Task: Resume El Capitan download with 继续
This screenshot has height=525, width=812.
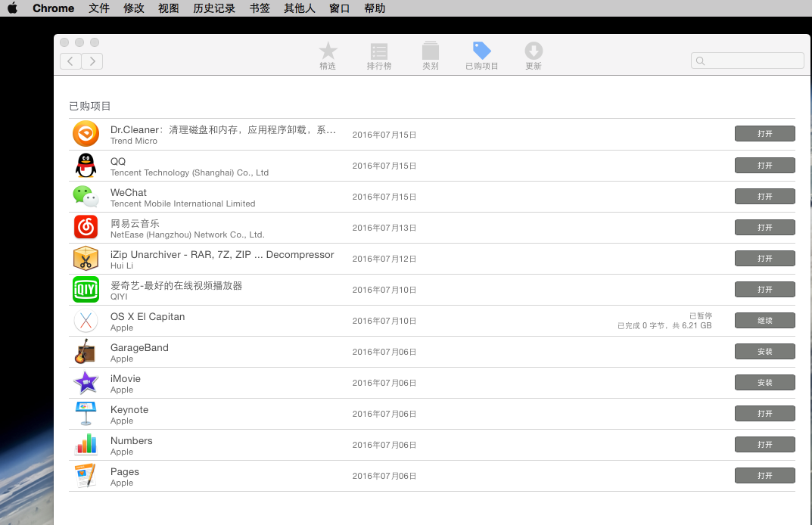Action: pos(765,321)
